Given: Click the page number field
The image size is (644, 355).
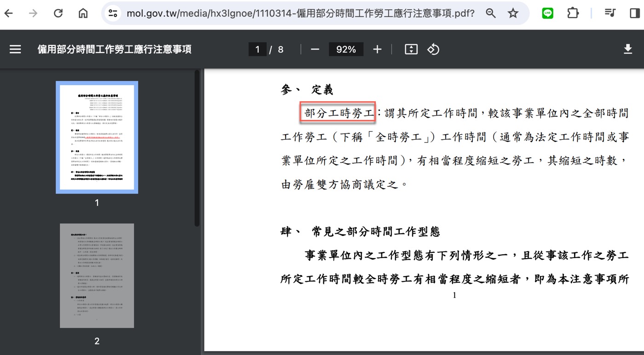Looking at the screenshot, I should pos(258,49).
